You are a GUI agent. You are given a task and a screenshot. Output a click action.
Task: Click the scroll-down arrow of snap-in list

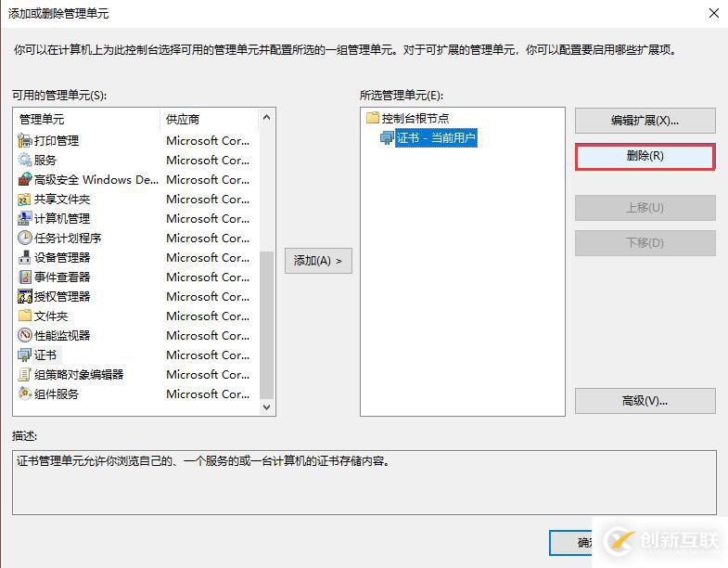point(266,407)
